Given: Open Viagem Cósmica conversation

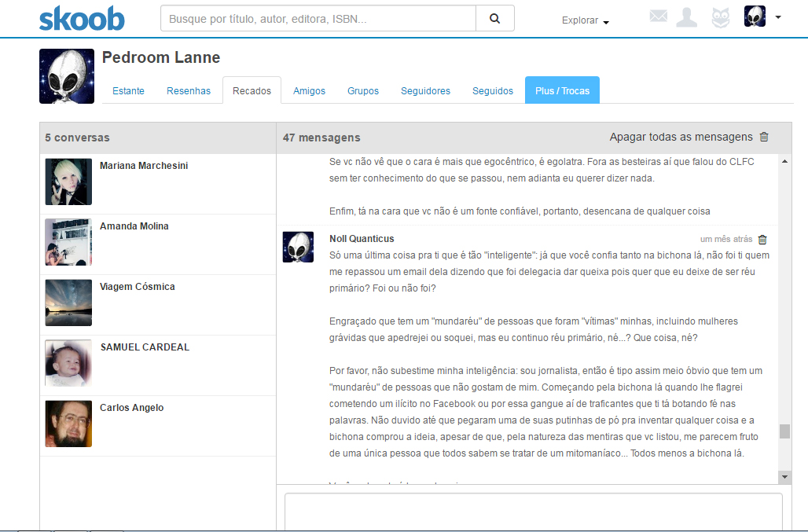Looking at the screenshot, I should click(x=158, y=305).
